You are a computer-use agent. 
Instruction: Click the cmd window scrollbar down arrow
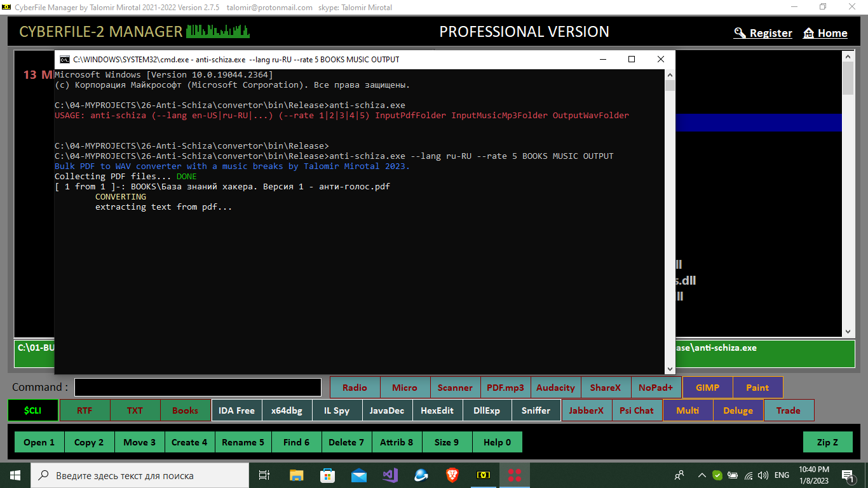[x=670, y=369]
